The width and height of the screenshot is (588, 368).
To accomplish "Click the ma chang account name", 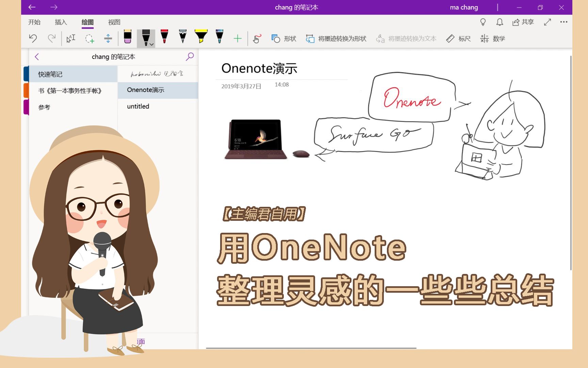I will [464, 7].
